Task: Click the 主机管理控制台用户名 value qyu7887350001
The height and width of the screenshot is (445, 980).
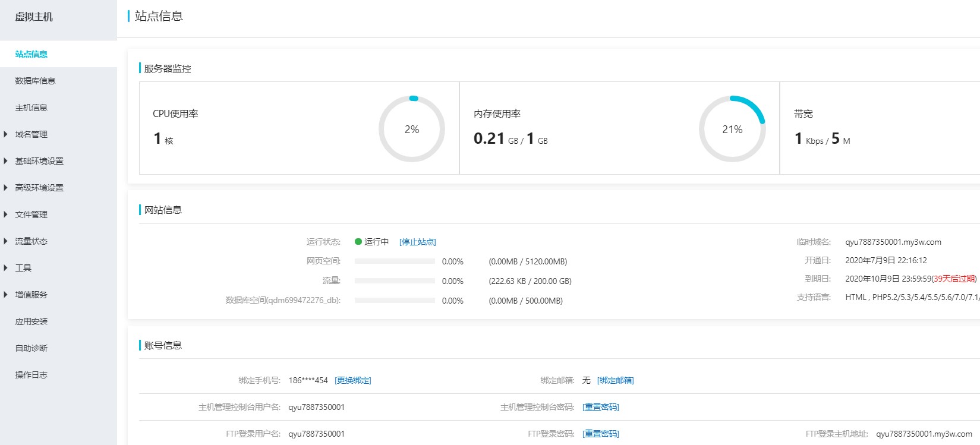Action: (317, 407)
